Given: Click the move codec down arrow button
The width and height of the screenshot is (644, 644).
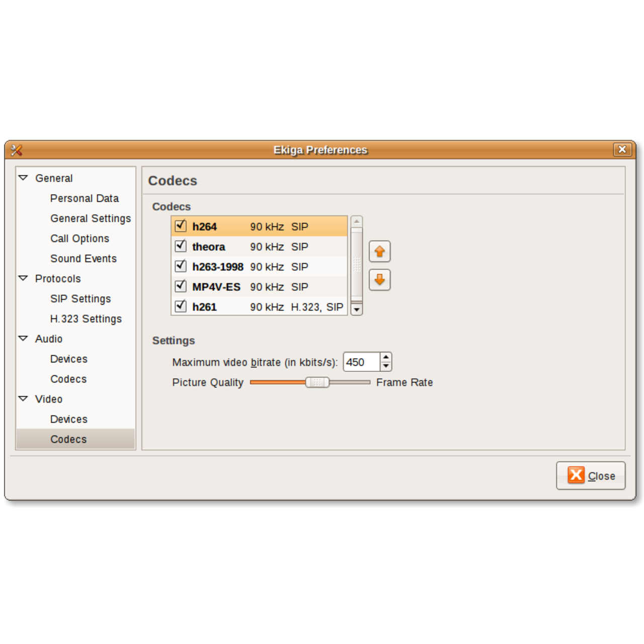Looking at the screenshot, I should point(379,280).
